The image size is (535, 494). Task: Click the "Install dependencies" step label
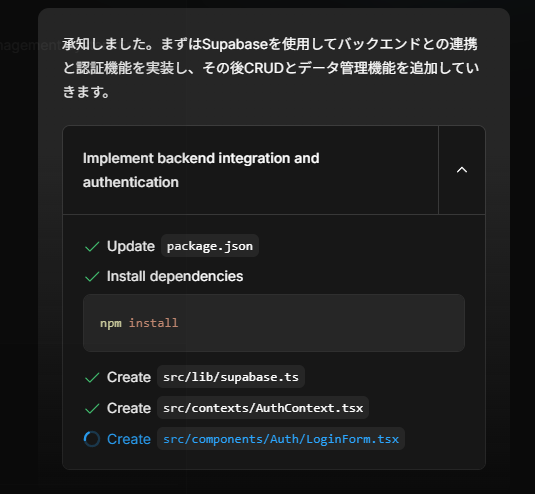tap(175, 276)
